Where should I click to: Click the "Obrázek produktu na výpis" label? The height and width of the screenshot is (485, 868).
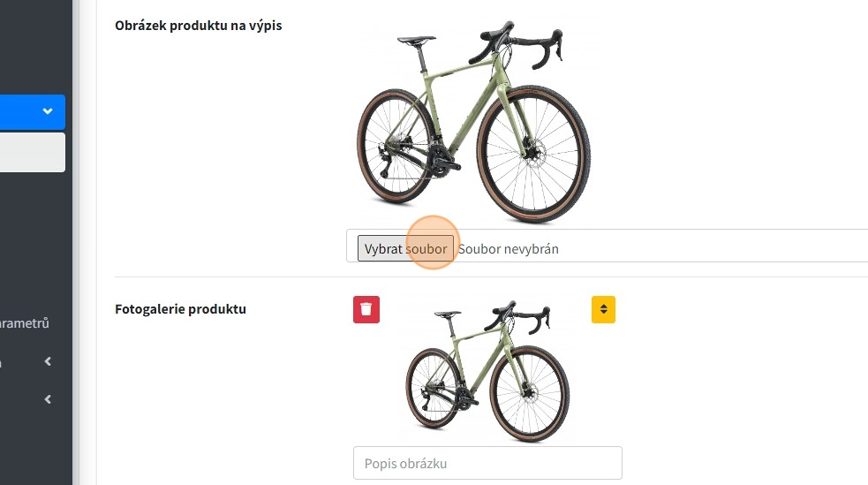pyautogui.click(x=199, y=25)
